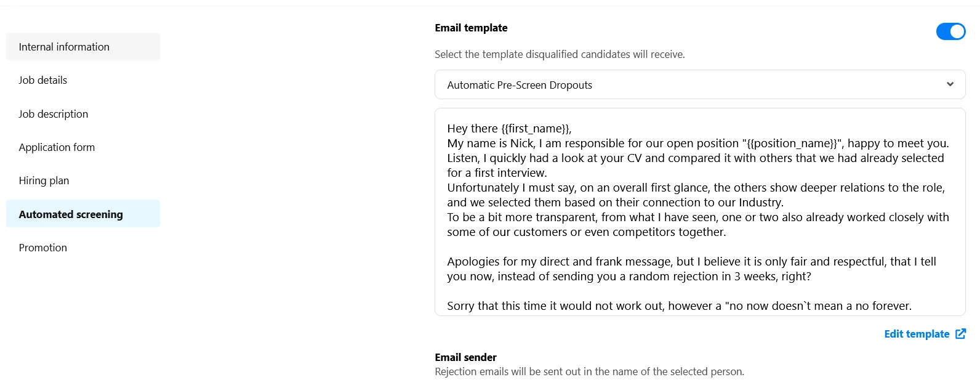This screenshot has height=385, width=980.
Task: Open the Internal information section
Action: (x=83, y=47)
